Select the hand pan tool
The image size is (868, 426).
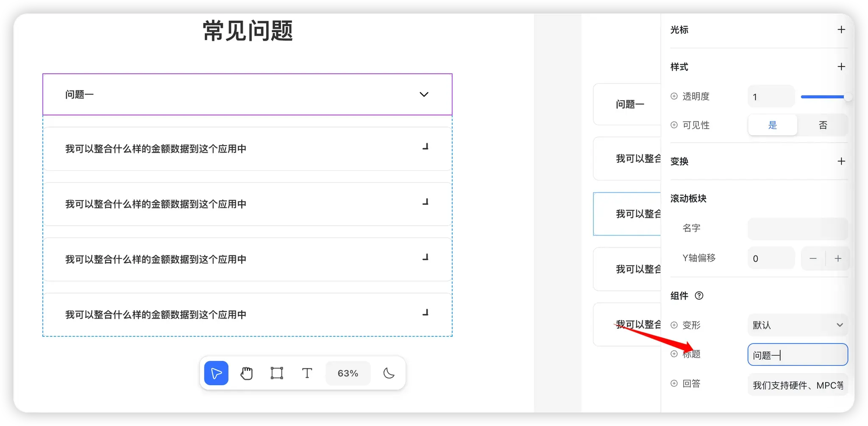pyautogui.click(x=246, y=373)
